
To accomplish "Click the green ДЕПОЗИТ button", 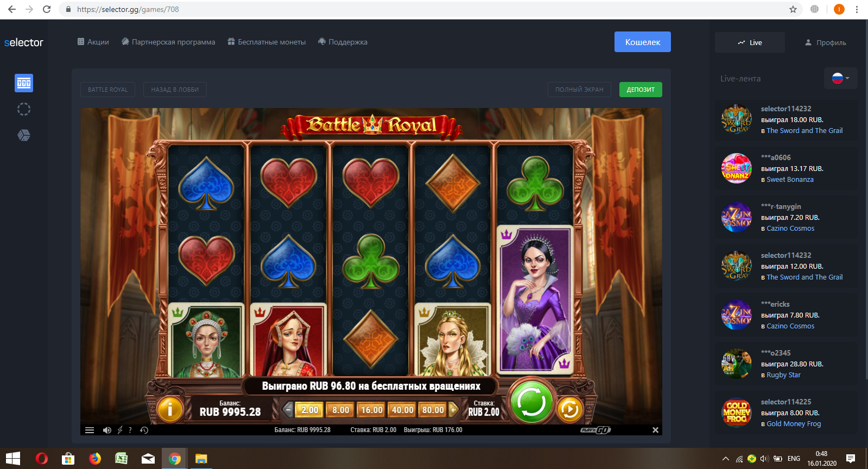I will tap(641, 90).
